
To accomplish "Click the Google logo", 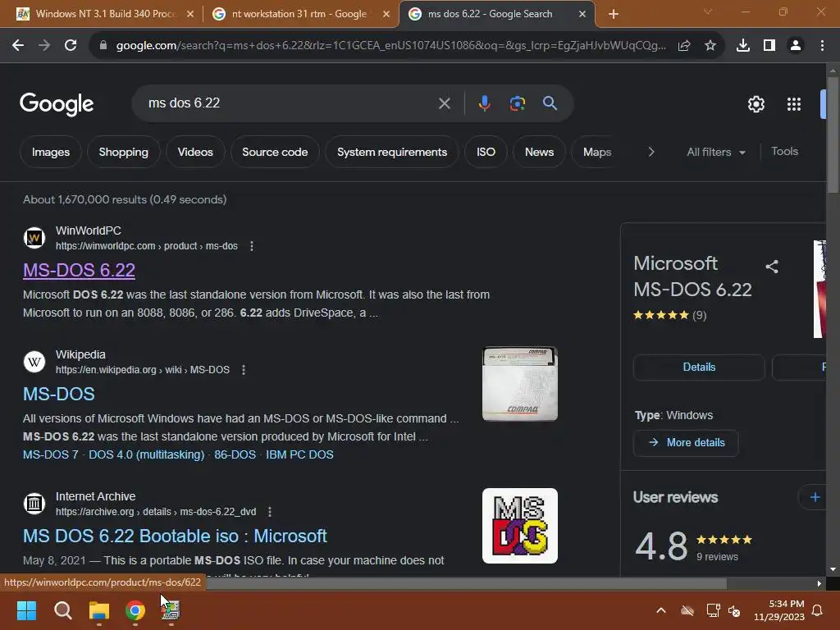I will [57, 104].
